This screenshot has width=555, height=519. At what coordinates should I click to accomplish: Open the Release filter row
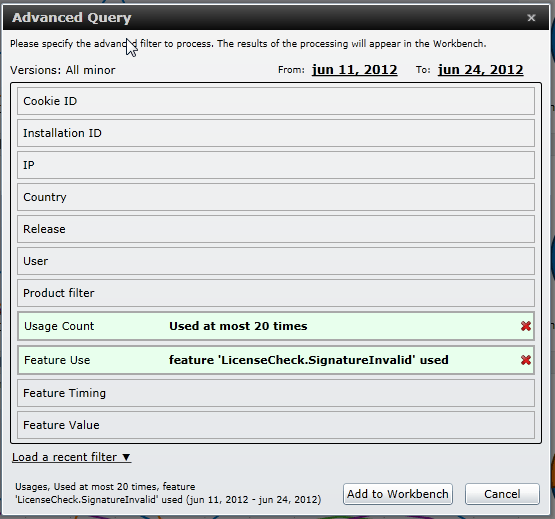pyautogui.click(x=276, y=229)
